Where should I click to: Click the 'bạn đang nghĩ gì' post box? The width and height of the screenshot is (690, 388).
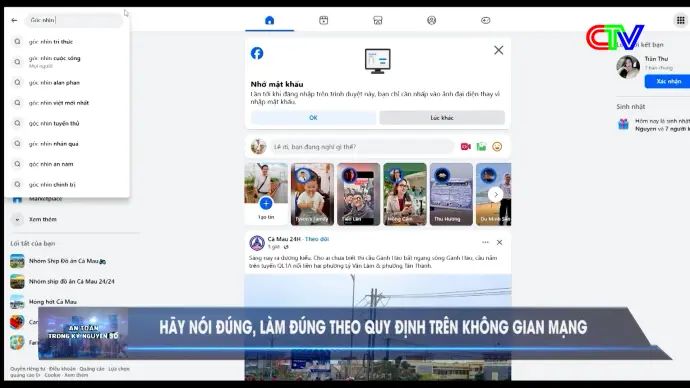[362, 146]
